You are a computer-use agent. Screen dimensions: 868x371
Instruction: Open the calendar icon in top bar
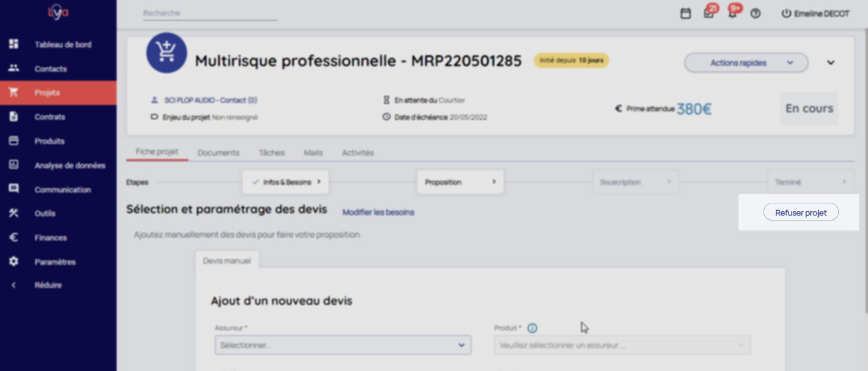point(685,13)
